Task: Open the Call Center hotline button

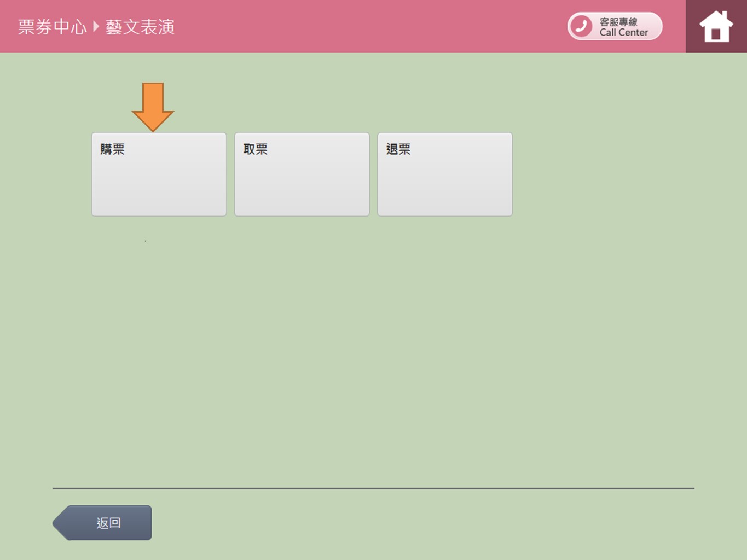Action: (x=615, y=26)
